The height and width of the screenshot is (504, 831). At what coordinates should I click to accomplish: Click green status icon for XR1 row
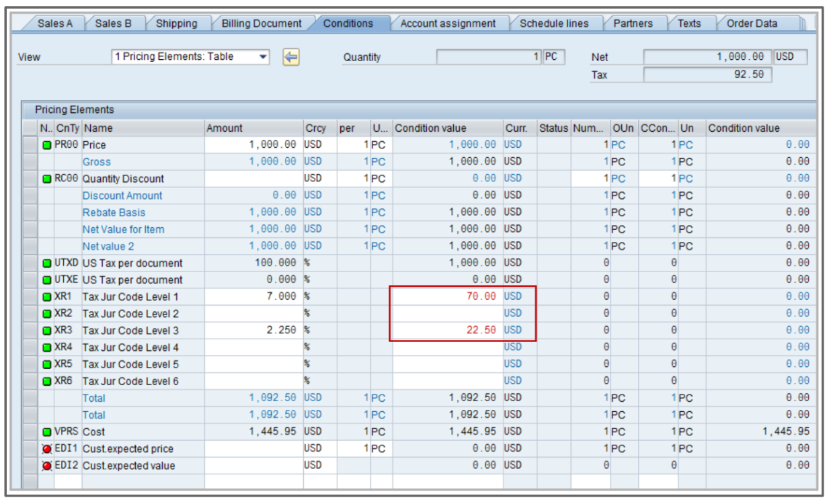47,297
